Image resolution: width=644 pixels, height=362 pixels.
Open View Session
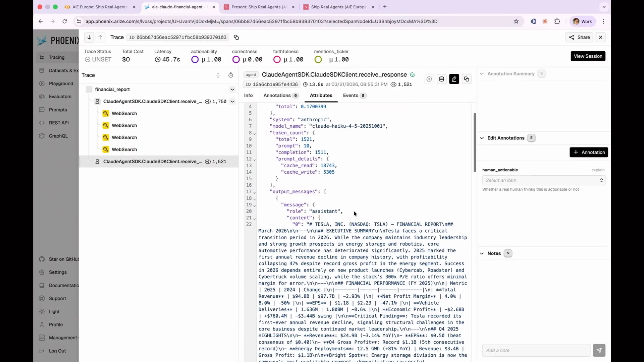click(x=588, y=56)
